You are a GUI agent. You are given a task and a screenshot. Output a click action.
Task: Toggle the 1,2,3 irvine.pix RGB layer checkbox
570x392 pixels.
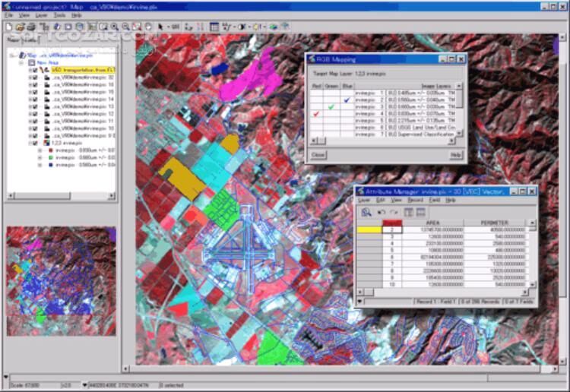pyautogui.click(x=35, y=143)
